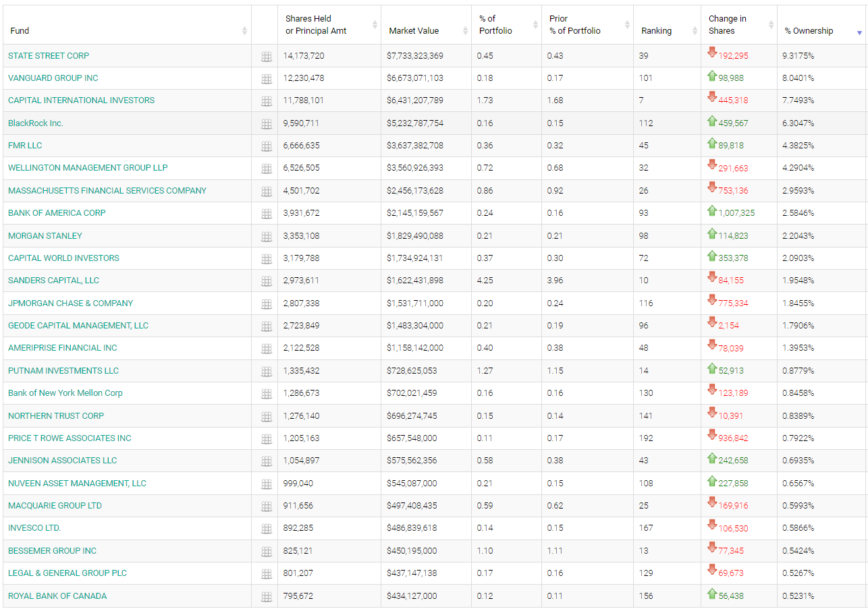Sort by % of Portfolio column
The image size is (868, 609).
tap(506, 25)
